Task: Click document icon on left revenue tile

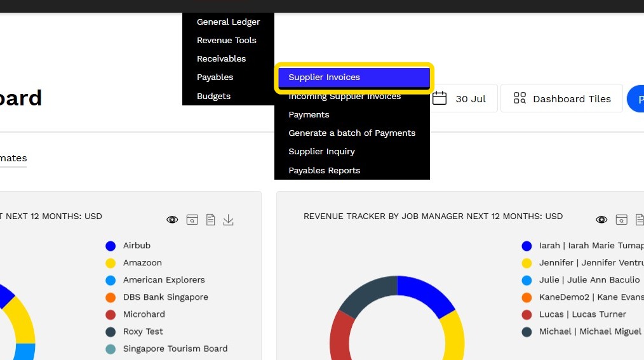Action: 211,220
